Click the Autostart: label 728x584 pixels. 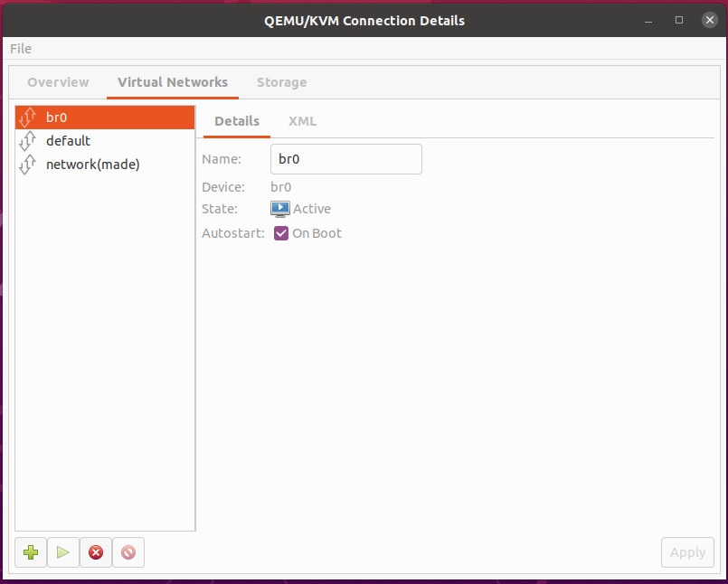(233, 233)
